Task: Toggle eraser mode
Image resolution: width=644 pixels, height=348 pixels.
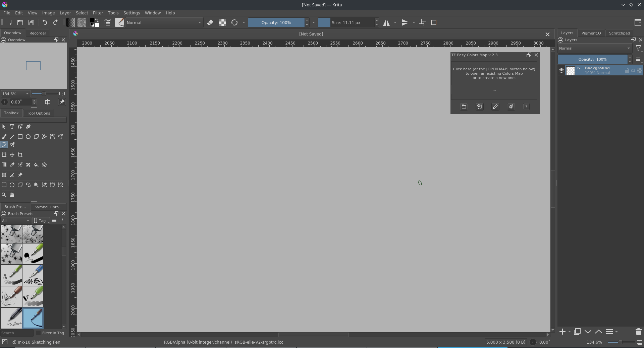Action: click(210, 22)
